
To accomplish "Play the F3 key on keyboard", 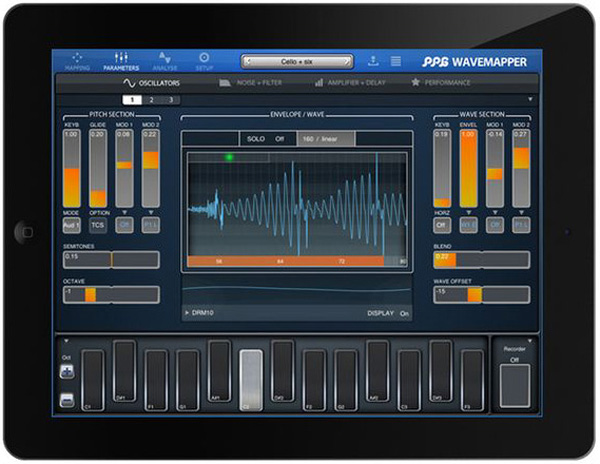I will (x=472, y=380).
